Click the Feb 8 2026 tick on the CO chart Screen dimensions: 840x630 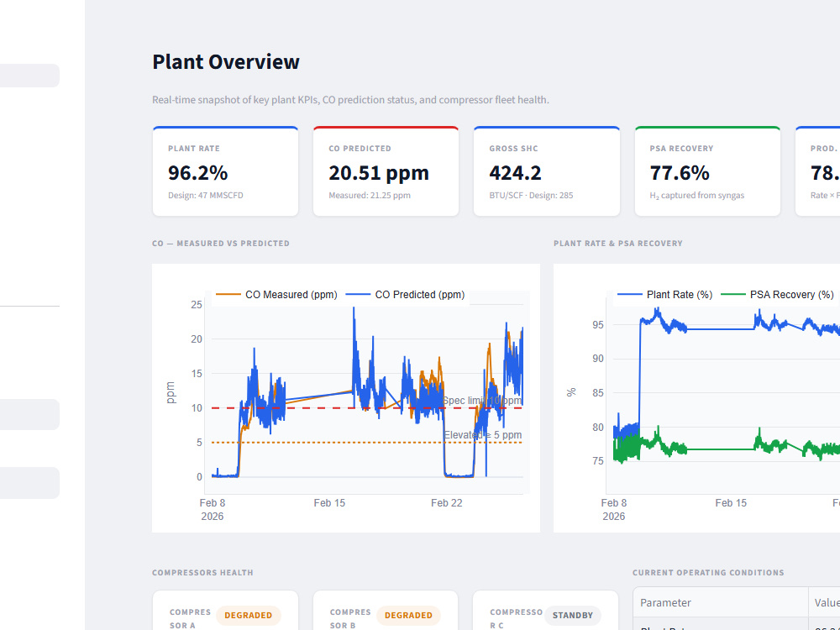[213, 510]
